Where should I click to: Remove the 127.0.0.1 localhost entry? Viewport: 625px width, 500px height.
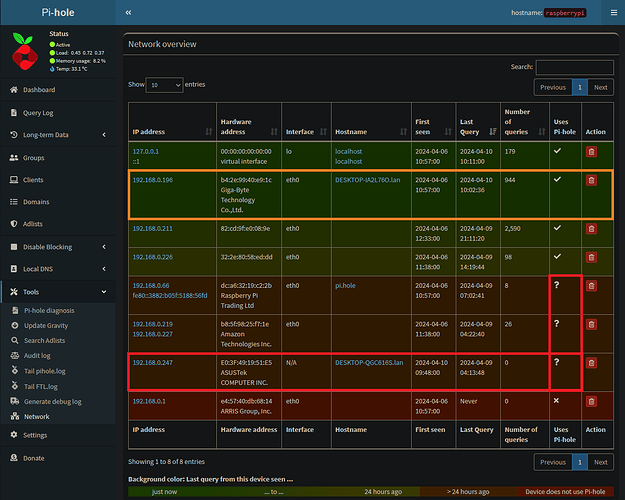click(591, 152)
